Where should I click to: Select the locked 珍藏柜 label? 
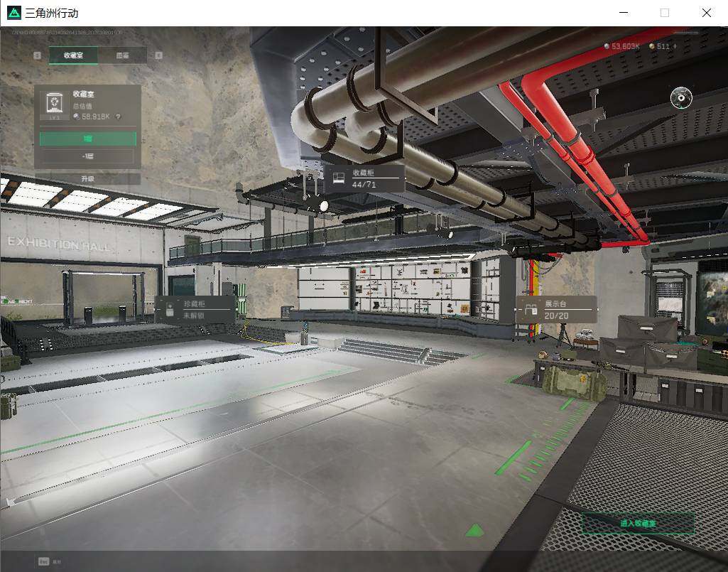coord(195,310)
